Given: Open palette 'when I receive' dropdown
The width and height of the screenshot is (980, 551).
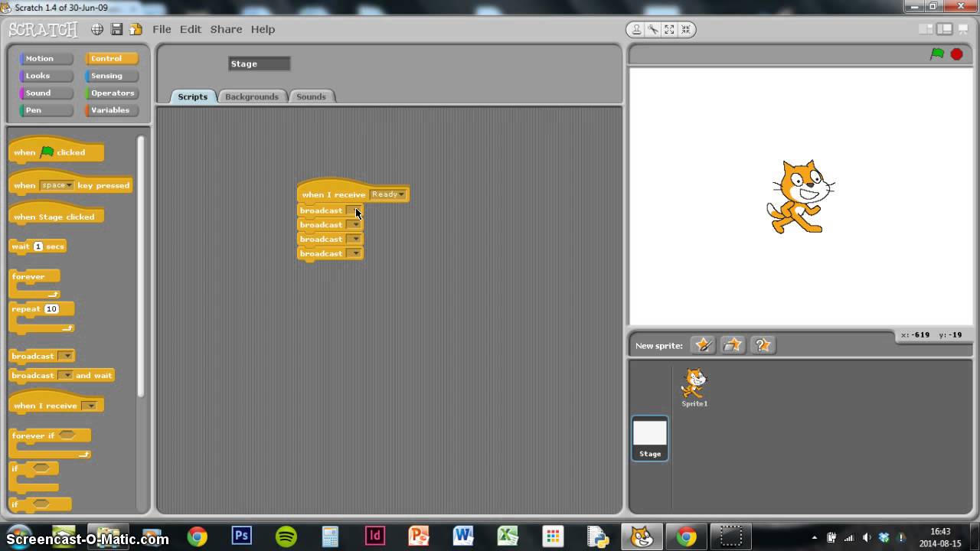Looking at the screenshot, I should (90, 406).
